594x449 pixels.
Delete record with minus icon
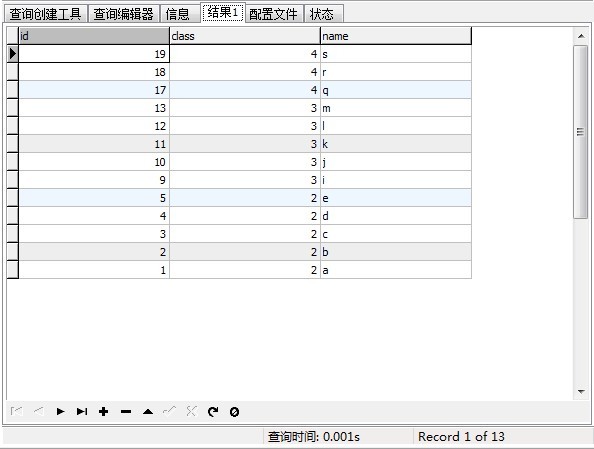[x=126, y=411]
